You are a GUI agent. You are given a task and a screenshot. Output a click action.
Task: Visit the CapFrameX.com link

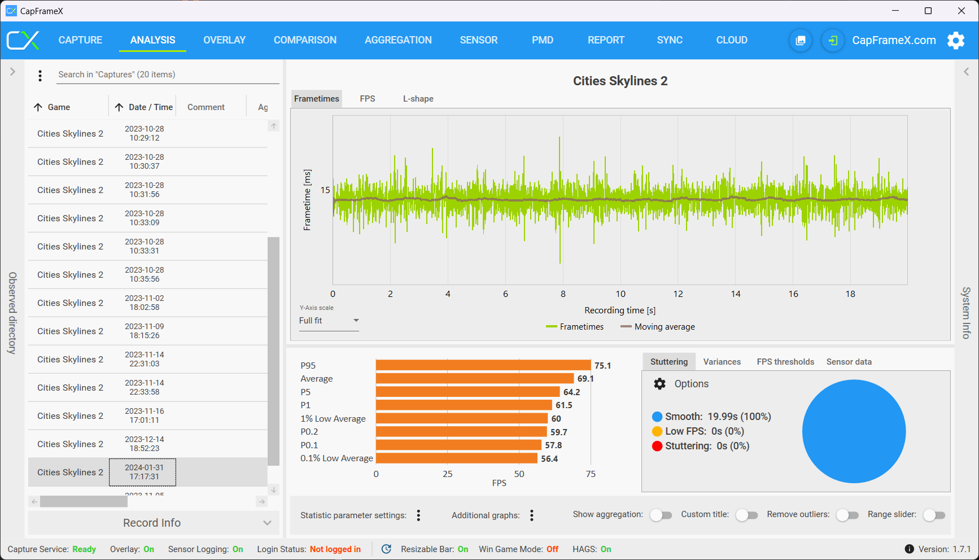pyautogui.click(x=894, y=40)
